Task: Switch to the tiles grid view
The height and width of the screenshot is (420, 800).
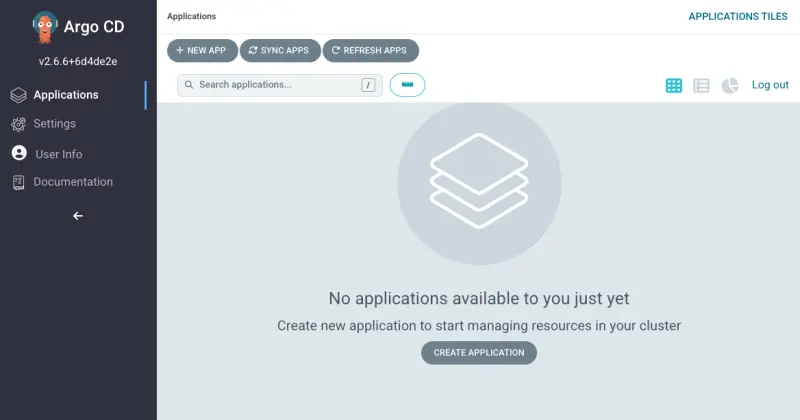Action: tap(674, 85)
